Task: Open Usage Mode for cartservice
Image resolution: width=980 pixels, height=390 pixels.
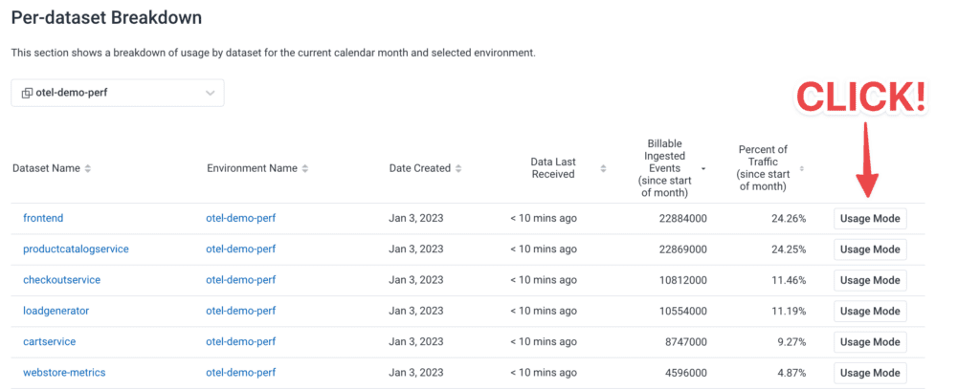Action: point(870,342)
